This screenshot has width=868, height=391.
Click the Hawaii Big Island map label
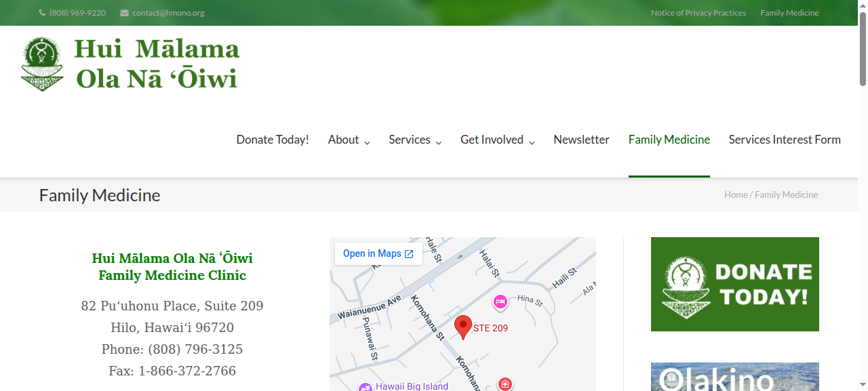pyautogui.click(x=412, y=386)
